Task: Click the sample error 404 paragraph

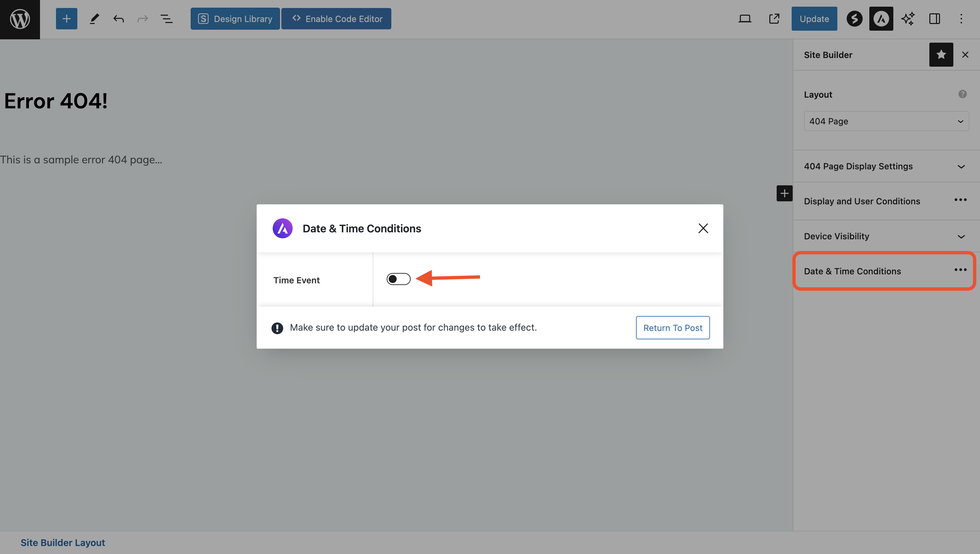Action: pyautogui.click(x=81, y=160)
